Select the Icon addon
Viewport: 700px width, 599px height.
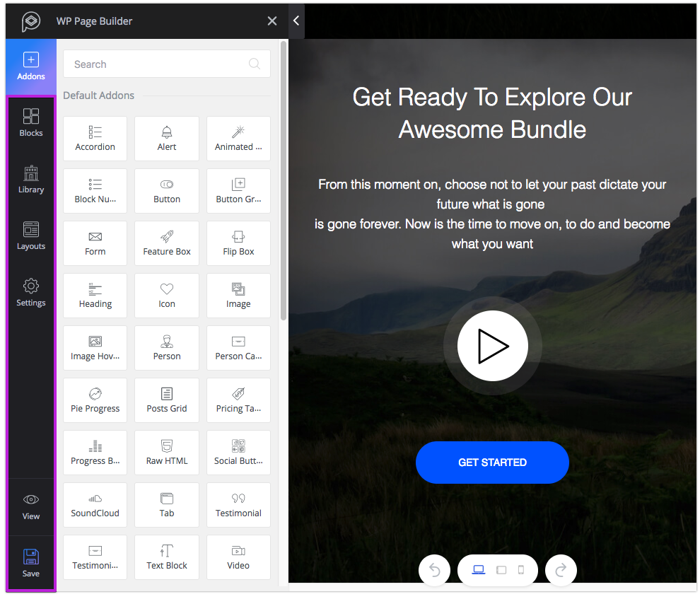pos(167,296)
